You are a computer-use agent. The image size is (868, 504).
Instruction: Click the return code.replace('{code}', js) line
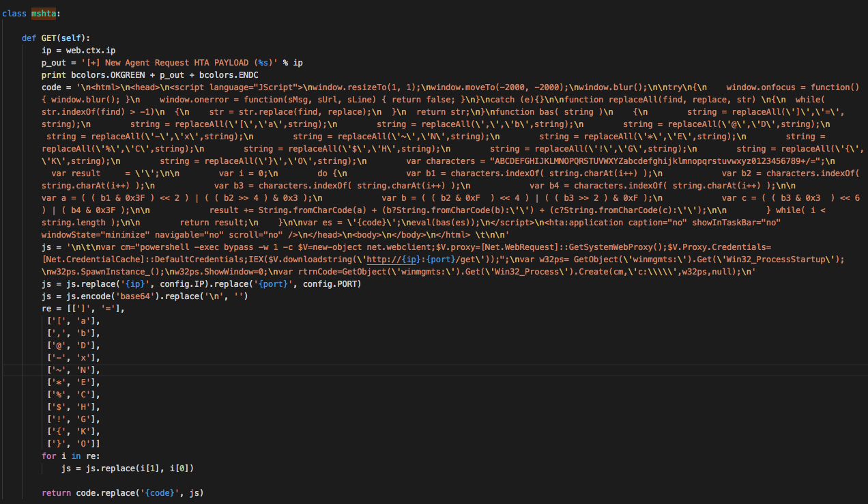[x=123, y=492]
